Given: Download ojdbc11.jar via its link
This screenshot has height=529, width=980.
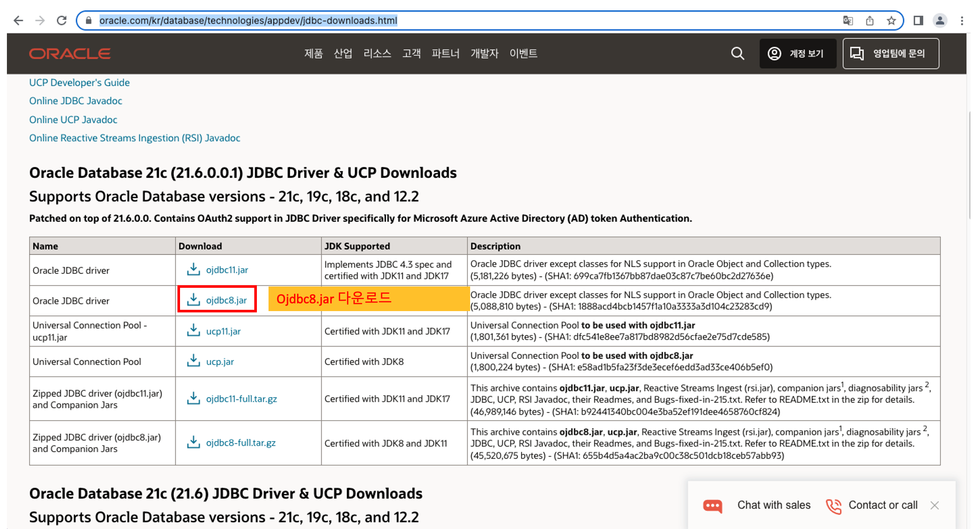Looking at the screenshot, I should point(227,270).
